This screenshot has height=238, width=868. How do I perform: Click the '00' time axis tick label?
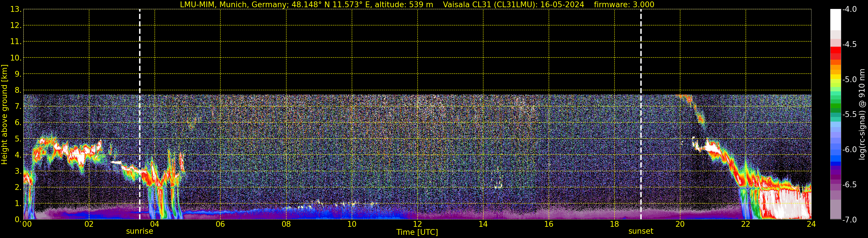pos(27,224)
